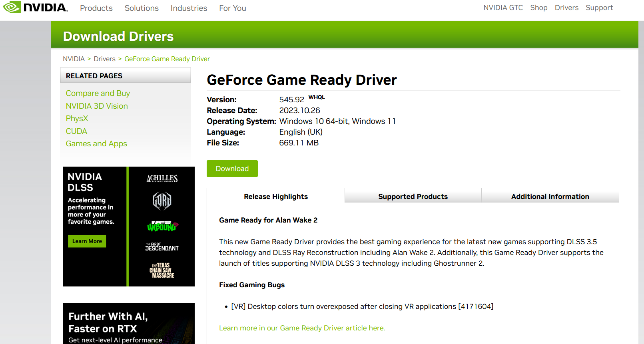Screen dimensions: 644x344
Task: Click the green Download button
Action: coord(232,169)
